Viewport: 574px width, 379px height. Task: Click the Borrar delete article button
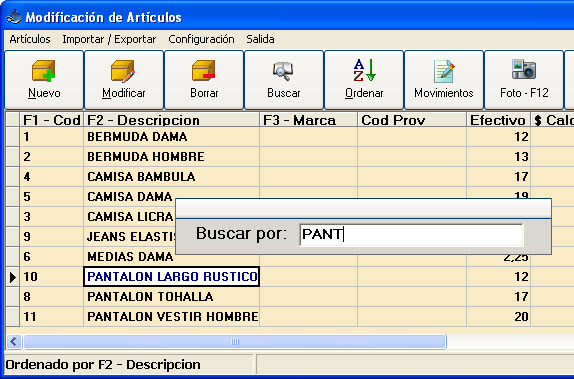(x=204, y=80)
